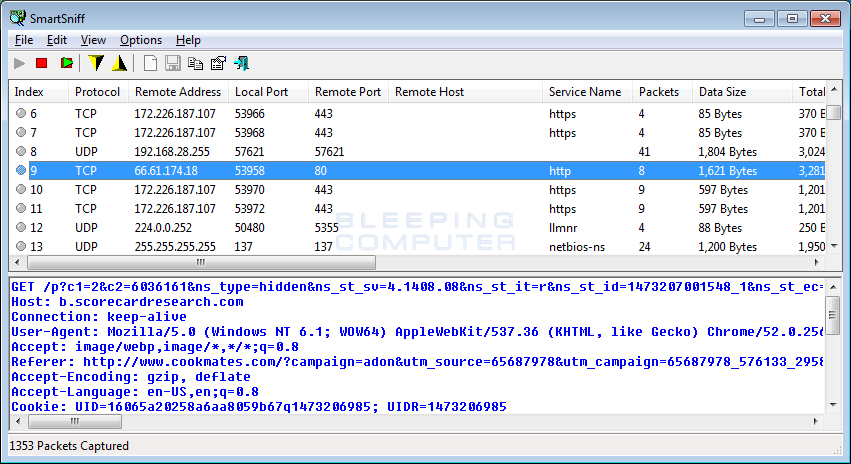
Task: Open properties window icon in toolbar
Action: (x=218, y=63)
